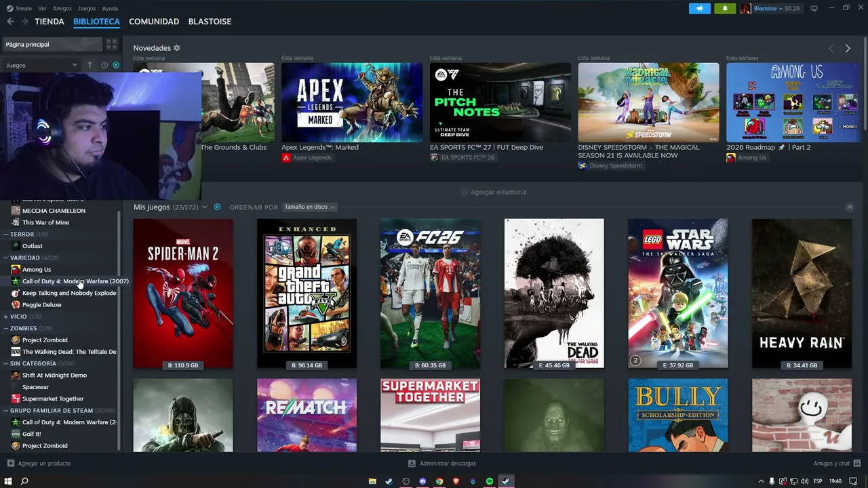The image size is (868, 488).
Task: Open the Grand Theft Auto V Enhanced cover
Action: pyautogui.click(x=307, y=293)
